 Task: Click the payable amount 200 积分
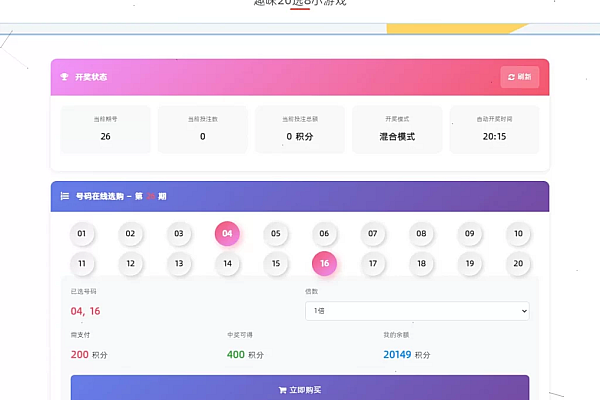pyautogui.click(x=89, y=355)
